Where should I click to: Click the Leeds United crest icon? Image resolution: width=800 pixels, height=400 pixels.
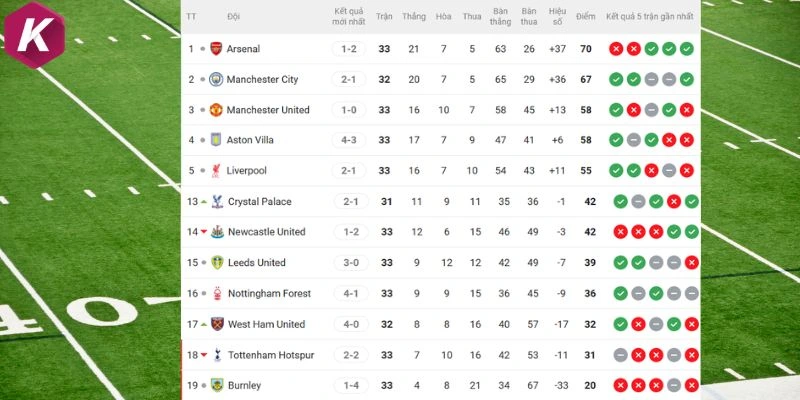[x=217, y=263]
